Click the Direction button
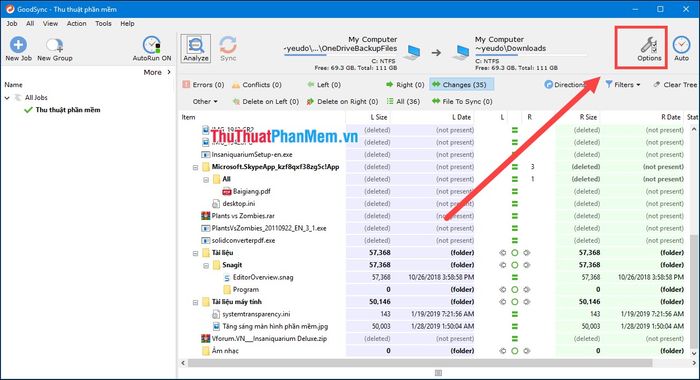Viewport: 700px width, 380px height. [x=566, y=85]
